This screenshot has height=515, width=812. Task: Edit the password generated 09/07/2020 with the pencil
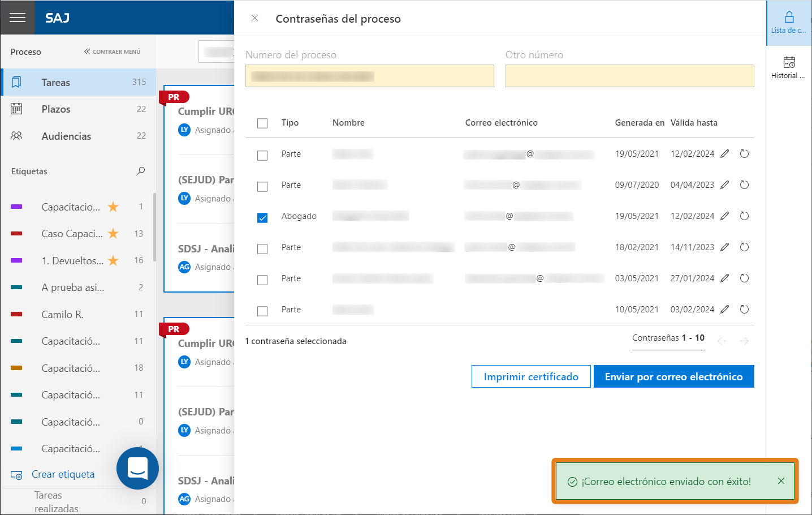(725, 185)
